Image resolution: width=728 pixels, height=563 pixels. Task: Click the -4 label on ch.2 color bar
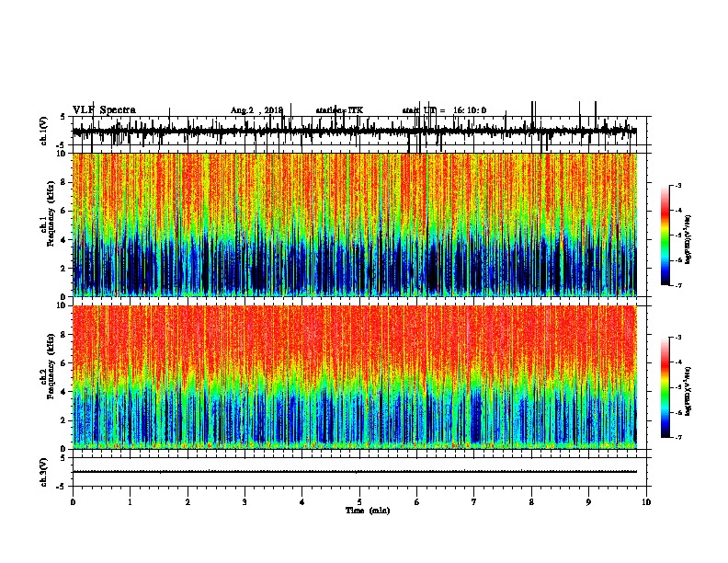click(x=678, y=362)
